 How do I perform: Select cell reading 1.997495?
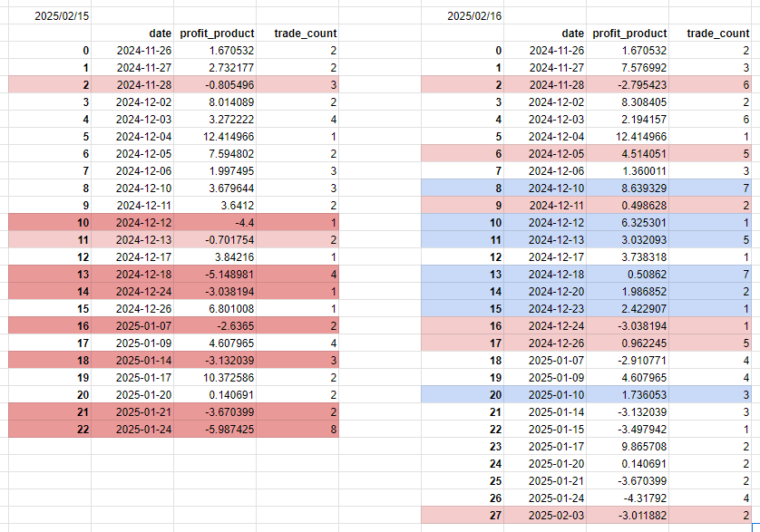(215, 171)
